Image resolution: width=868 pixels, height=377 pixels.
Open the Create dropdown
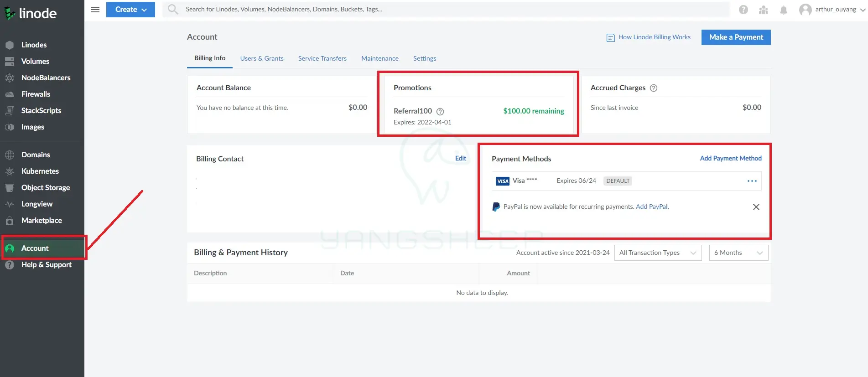pyautogui.click(x=130, y=10)
